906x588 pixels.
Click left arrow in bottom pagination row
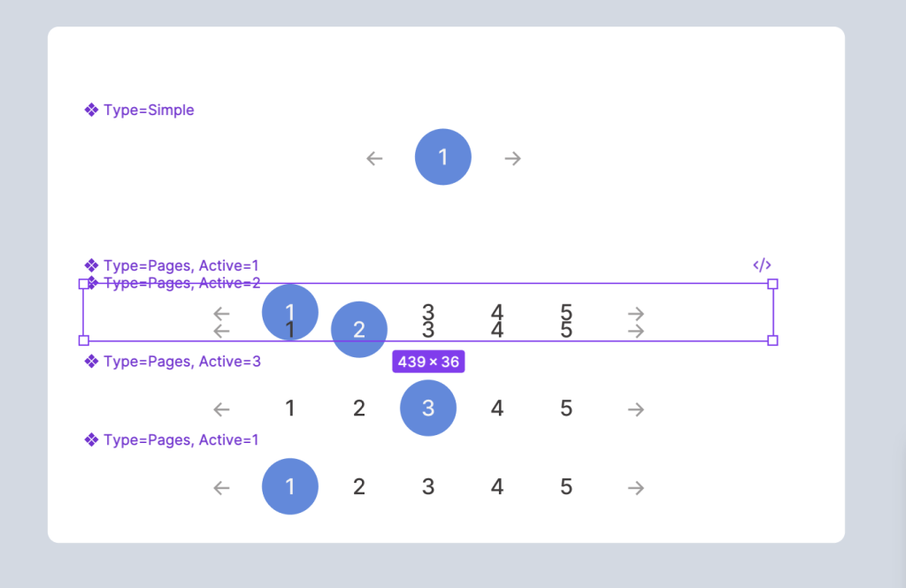click(222, 487)
